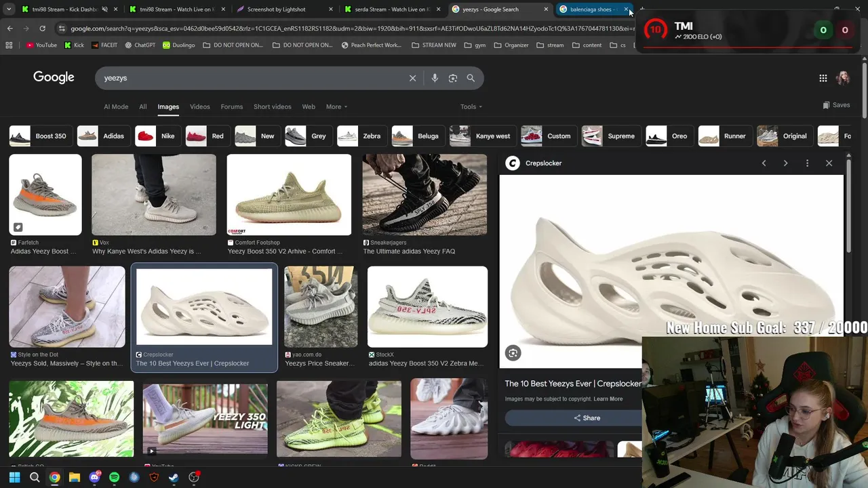Open the Chrome apps grid in bookmarks bar

pos(9,45)
